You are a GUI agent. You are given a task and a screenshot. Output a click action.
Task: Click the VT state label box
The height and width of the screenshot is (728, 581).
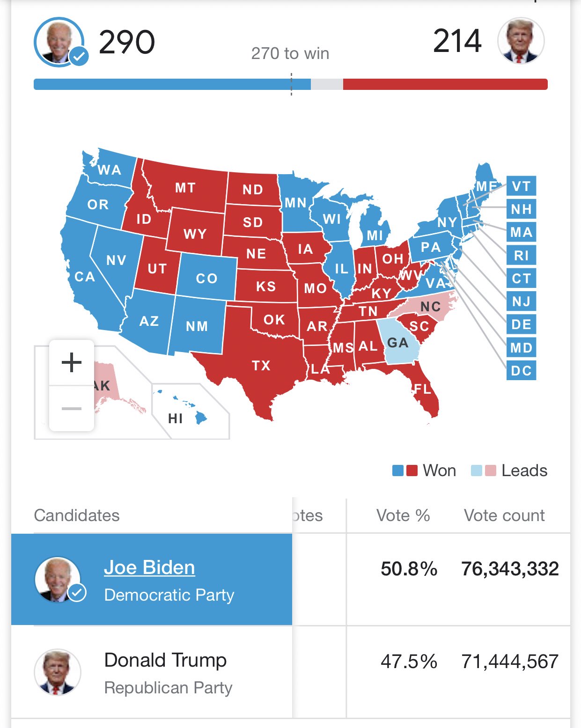[x=521, y=186]
